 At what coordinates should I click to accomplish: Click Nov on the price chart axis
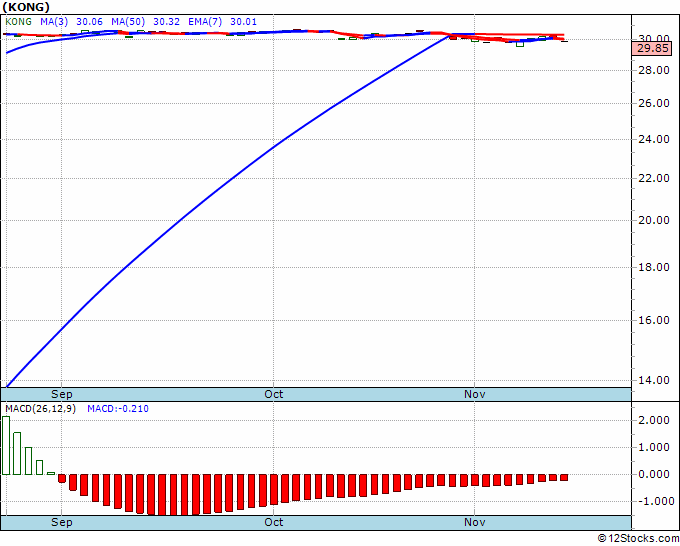[x=474, y=394]
